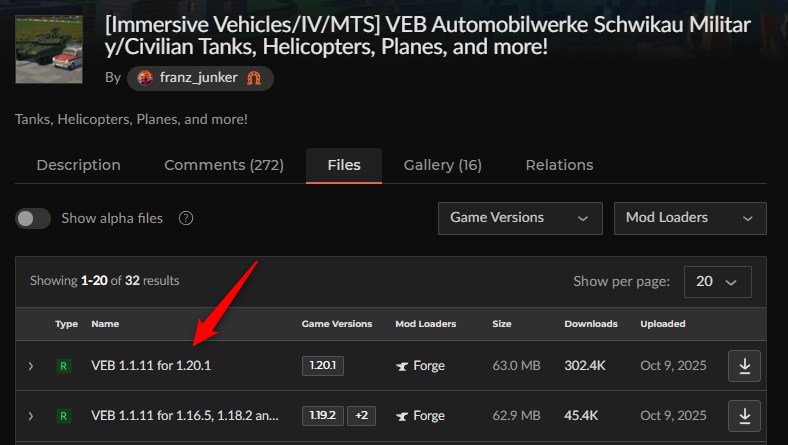The height and width of the screenshot is (445, 788).
Task: Show the +2 additional game versions
Action: point(361,416)
